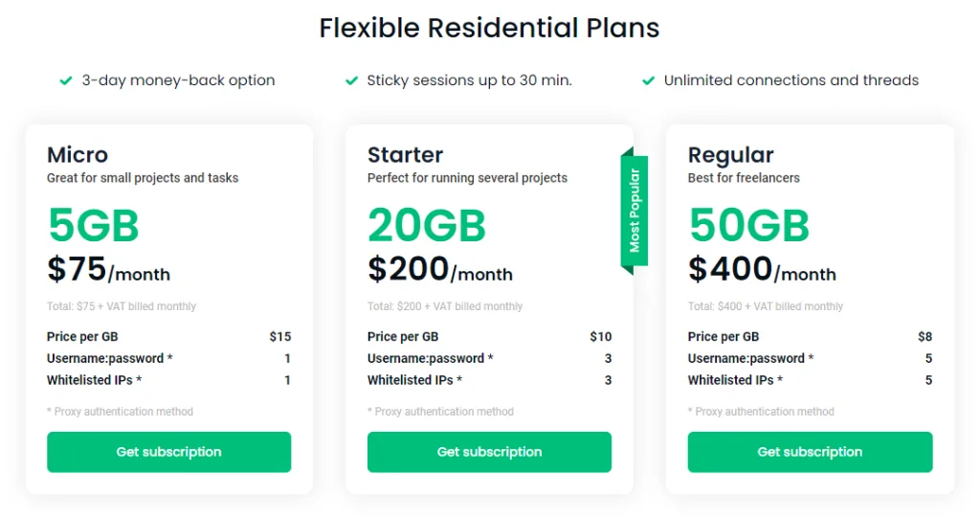
Task: Click the $400/month price
Action: pos(761,271)
